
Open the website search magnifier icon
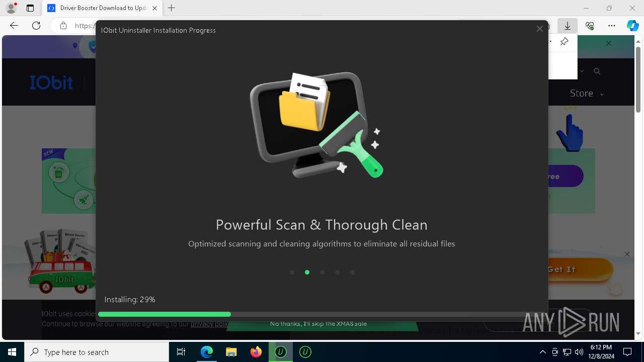click(597, 71)
